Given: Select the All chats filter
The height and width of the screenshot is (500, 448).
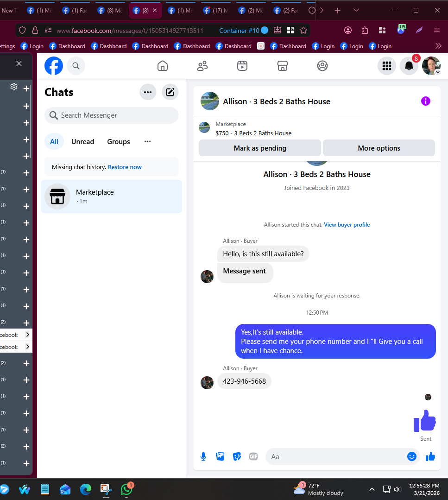Looking at the screenshot, I should pyautogui.click(x=54, y=142).
